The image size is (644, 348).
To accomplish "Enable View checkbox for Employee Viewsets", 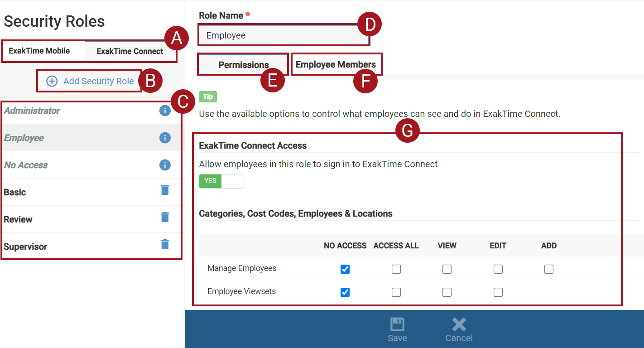I will click(x=447, y=292).
